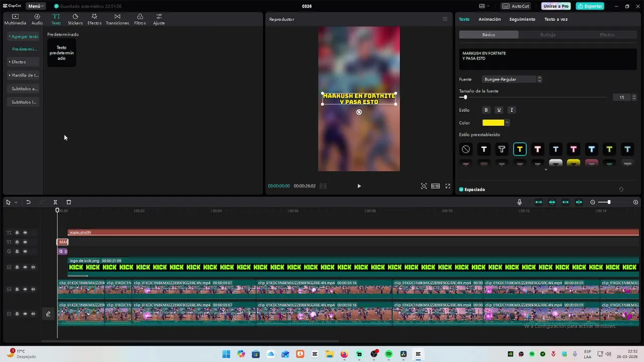Lock the logo de kick.png track
The width and height of the screenshot is (644, 362).
(x=17, y=267)
